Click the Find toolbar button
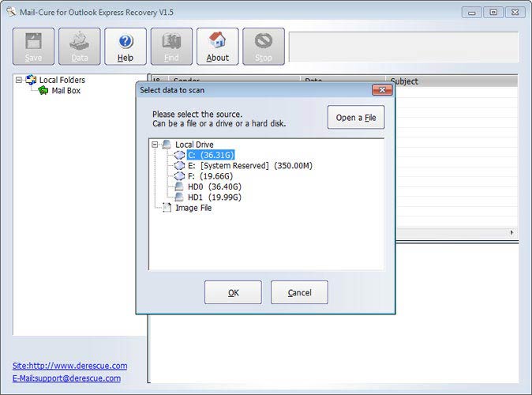Viewport: 532px width, 395px height. click(171, 47)
